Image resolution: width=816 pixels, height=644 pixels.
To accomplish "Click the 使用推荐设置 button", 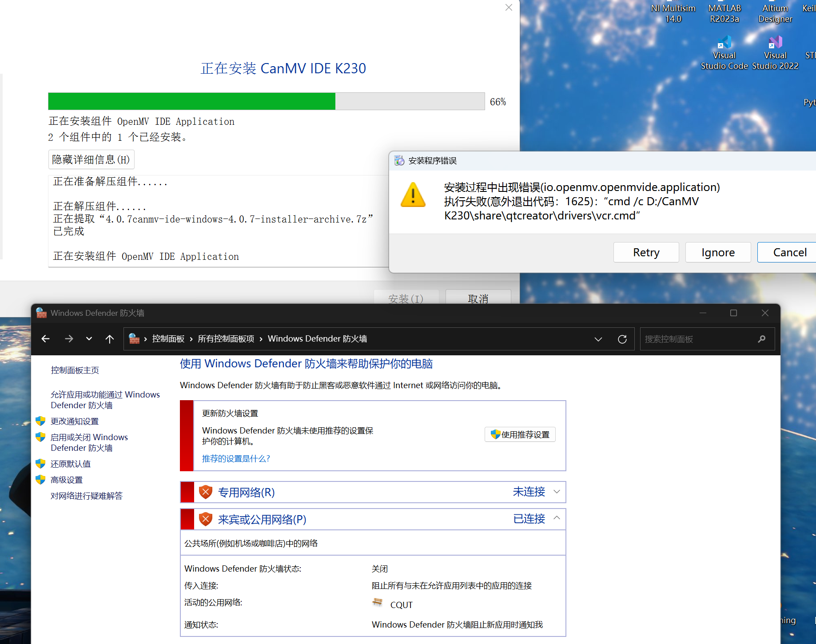I will [x=520, y=434].
